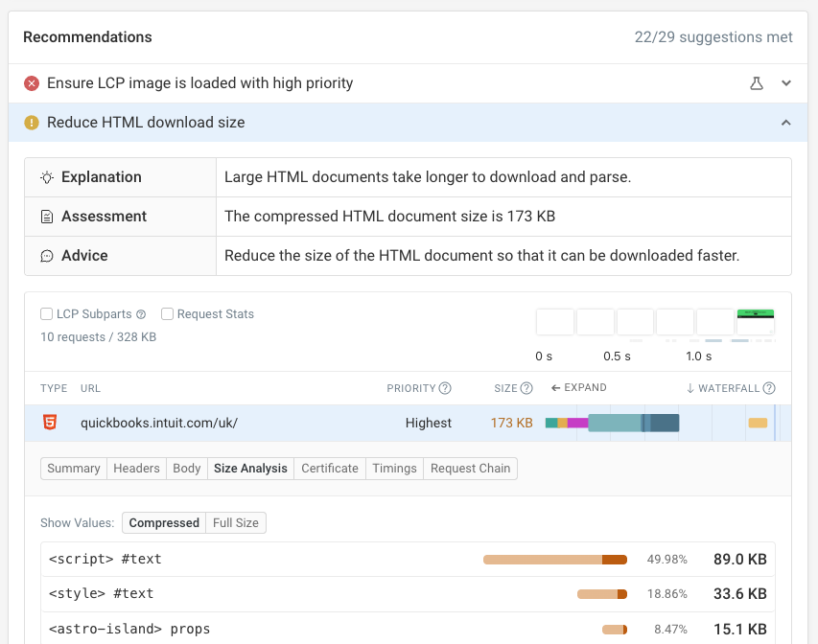Enable the LCP Subparts checkbox

(46, 313)
